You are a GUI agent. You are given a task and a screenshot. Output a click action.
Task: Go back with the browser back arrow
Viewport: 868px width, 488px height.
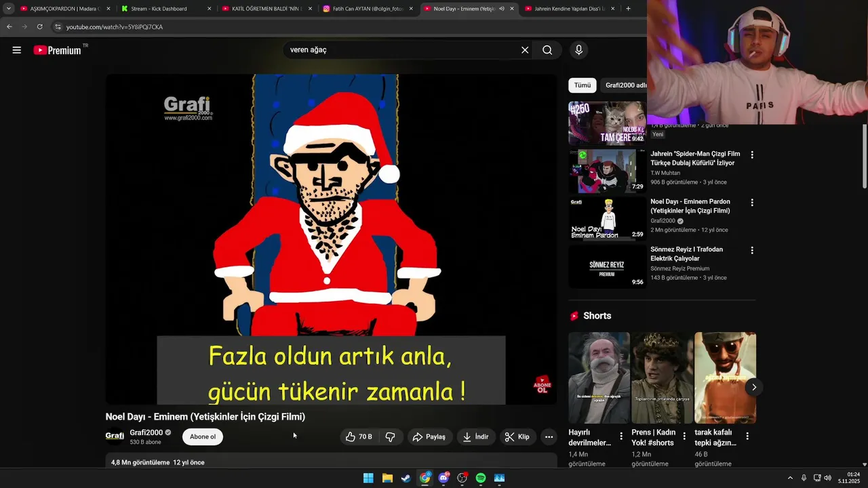pos(9,27)
